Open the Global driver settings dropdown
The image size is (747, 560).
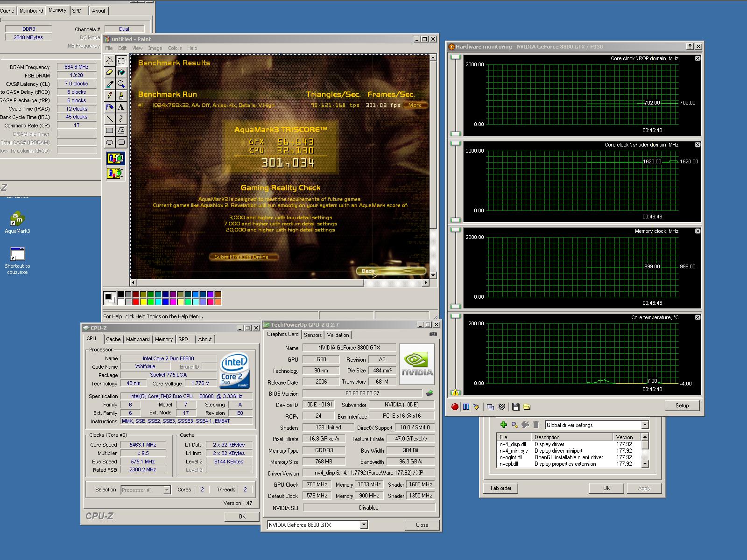pyautogui.click(x=645, y=425)
